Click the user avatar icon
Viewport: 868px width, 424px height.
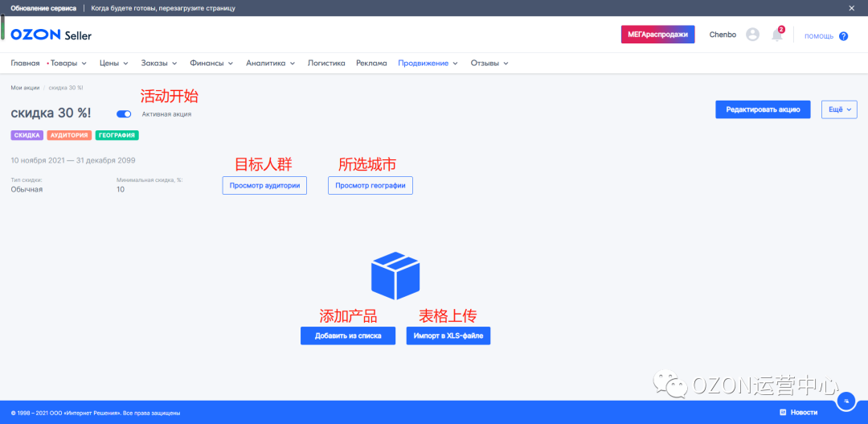[752, 35]
